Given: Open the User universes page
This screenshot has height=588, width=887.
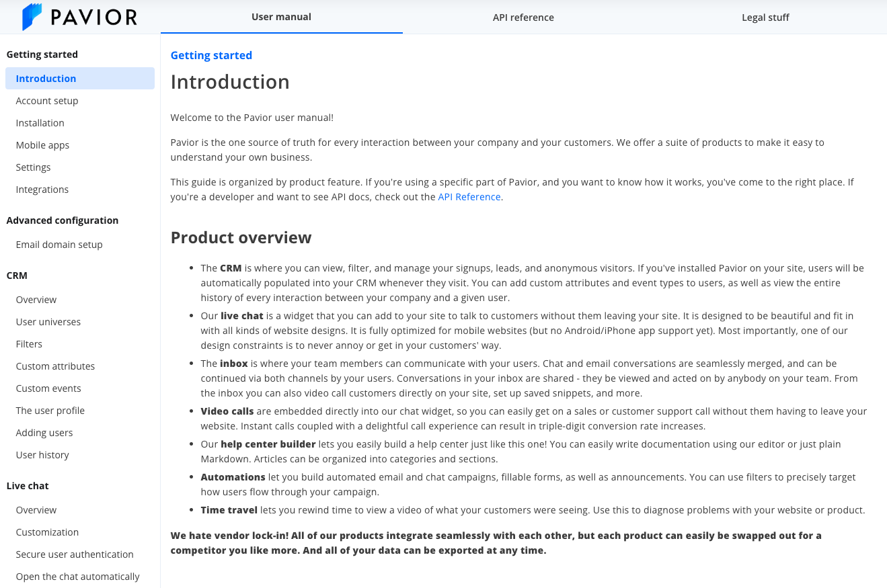Looking at the screenshot, I should (48, 322).
